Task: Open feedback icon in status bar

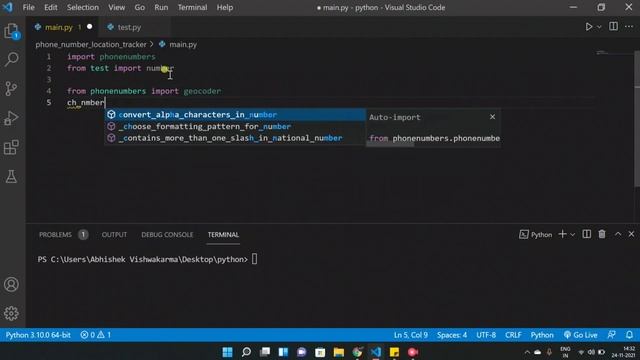Action: coord(611,335)
